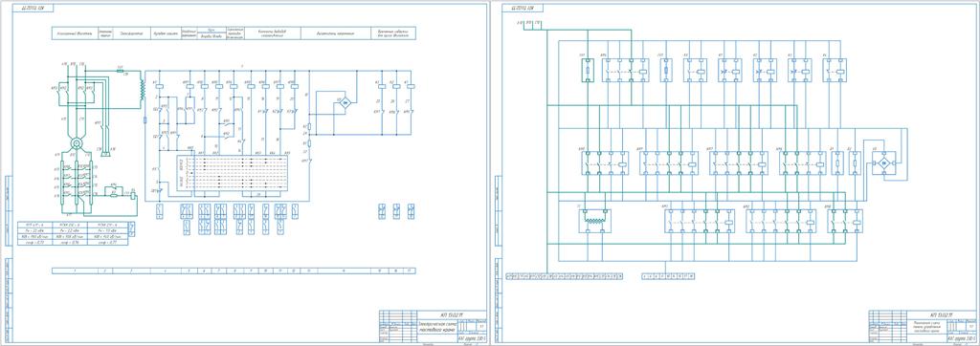Click the transformer winding on left sheet
980x346 pixels.
(x=142, y=93)
